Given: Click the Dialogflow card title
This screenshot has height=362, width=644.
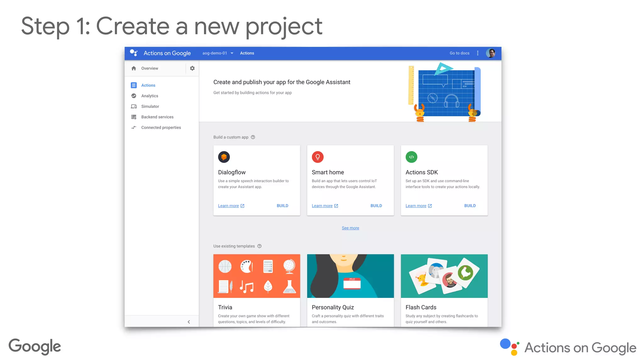Looking at the screenshot, I should point(232,172).
